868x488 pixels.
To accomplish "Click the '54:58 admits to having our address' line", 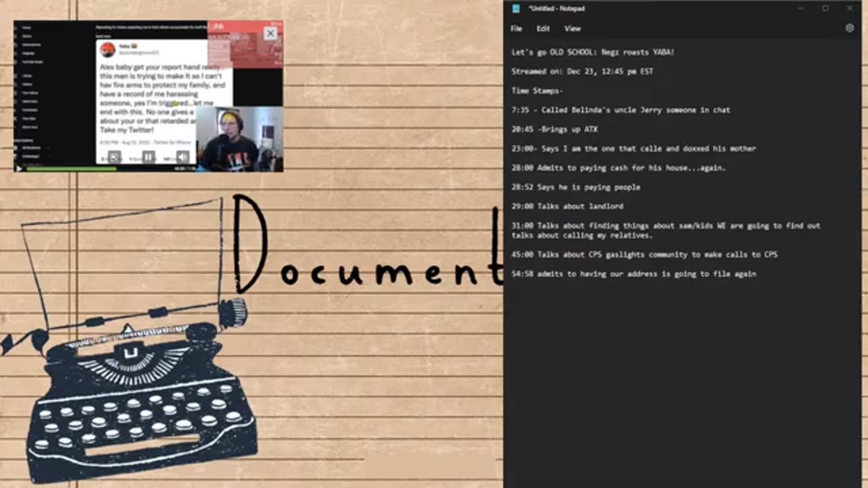I will (633, 274).
